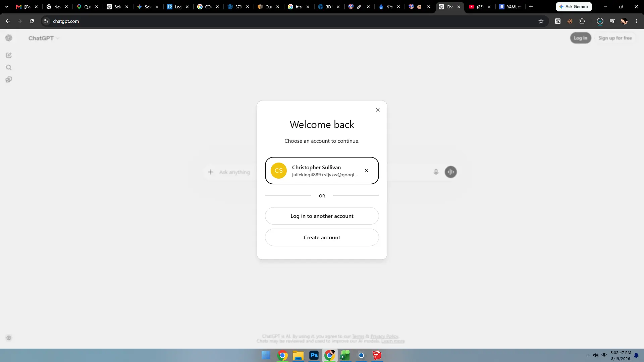View site information for chatgpt.com
The width and height of the screenshot is (644, 362).
46,21
